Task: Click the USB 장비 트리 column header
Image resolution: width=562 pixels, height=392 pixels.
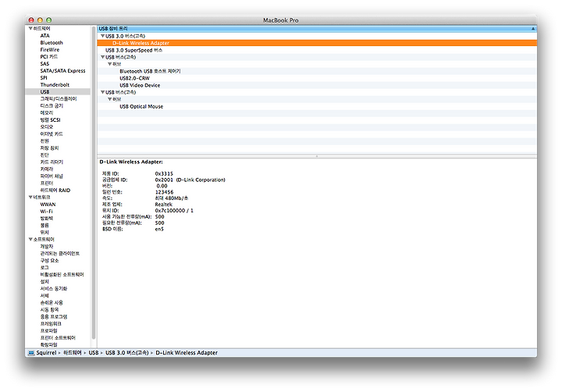Action: click(317, 28)
